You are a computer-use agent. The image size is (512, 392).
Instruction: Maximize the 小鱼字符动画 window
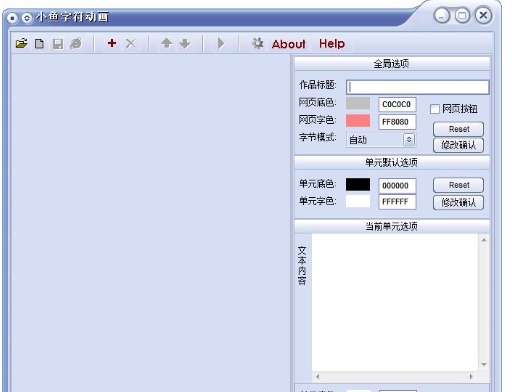tap(463, 15)
